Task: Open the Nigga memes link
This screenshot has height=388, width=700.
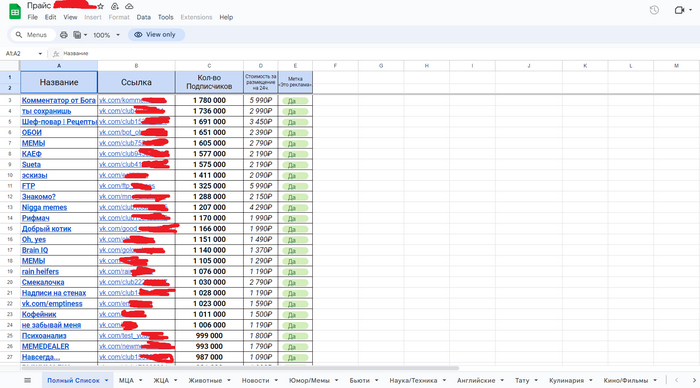Action: [44, 208]
